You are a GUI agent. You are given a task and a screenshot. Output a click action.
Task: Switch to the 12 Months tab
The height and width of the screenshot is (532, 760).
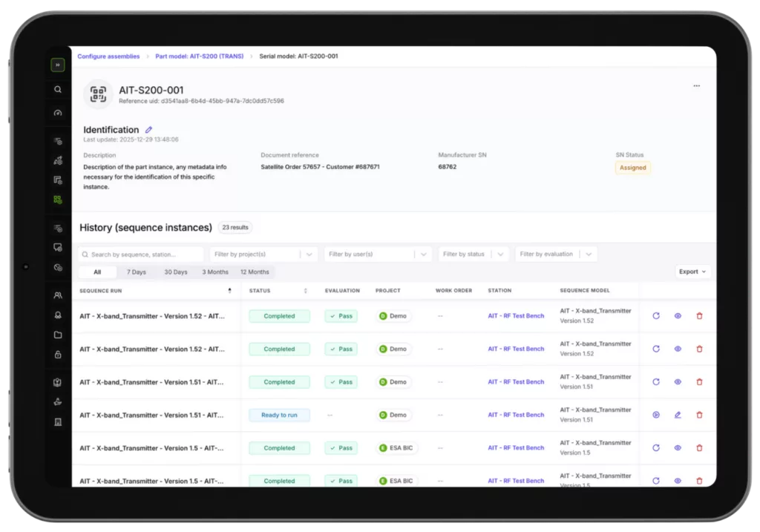click(x=253, y=272)
